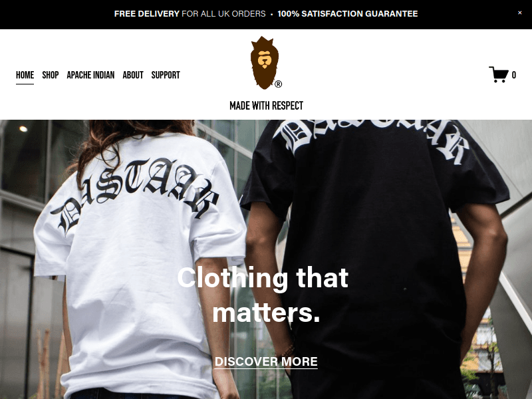Go to the Home menu item
Viewport: 532px width, 399px height.
click(25, 75)
